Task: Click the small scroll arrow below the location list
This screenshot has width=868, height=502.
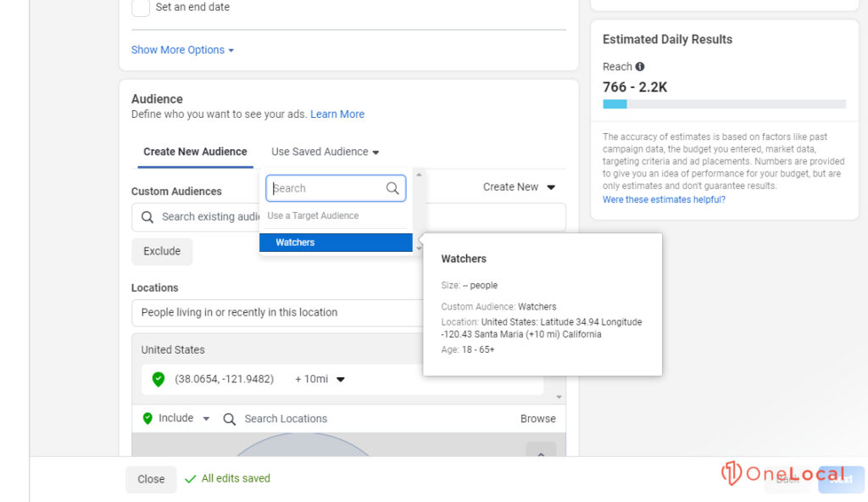Action: (558, 396)
